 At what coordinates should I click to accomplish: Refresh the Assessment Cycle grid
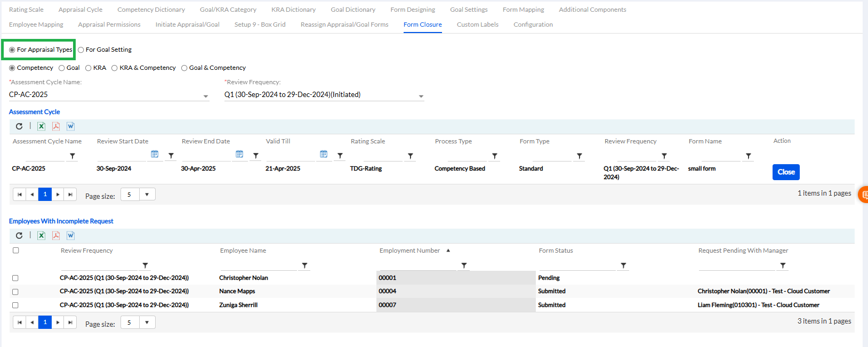point(19,126)
